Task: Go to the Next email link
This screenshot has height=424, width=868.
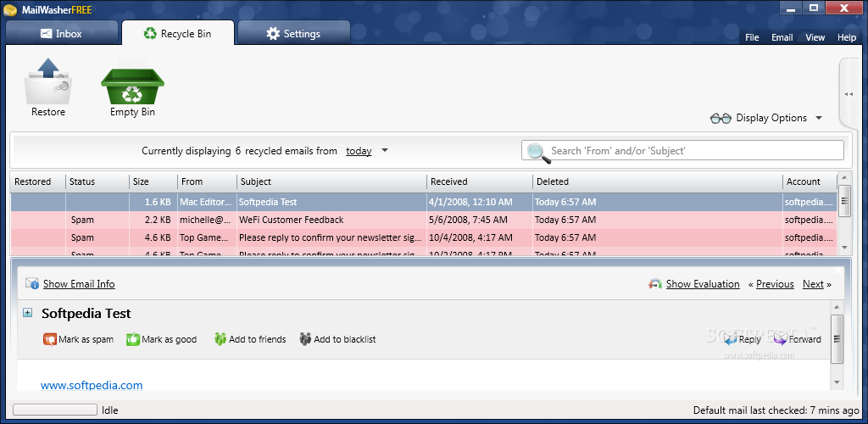Action: (813, 284)
